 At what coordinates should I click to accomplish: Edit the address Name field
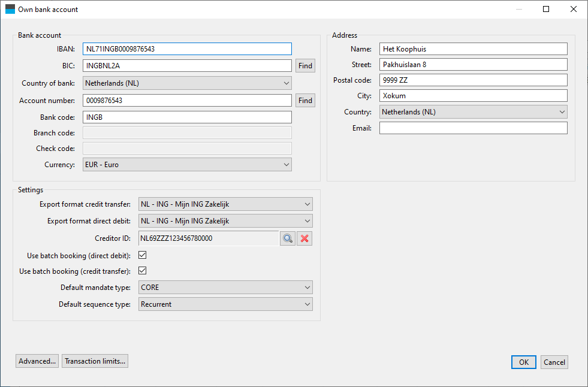click(x=474, y=49)
